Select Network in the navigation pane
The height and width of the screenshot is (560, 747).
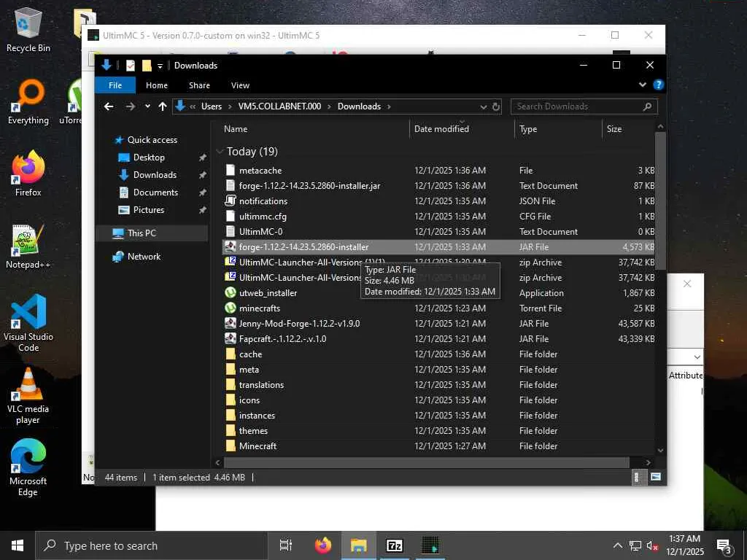tap(144, 257)
